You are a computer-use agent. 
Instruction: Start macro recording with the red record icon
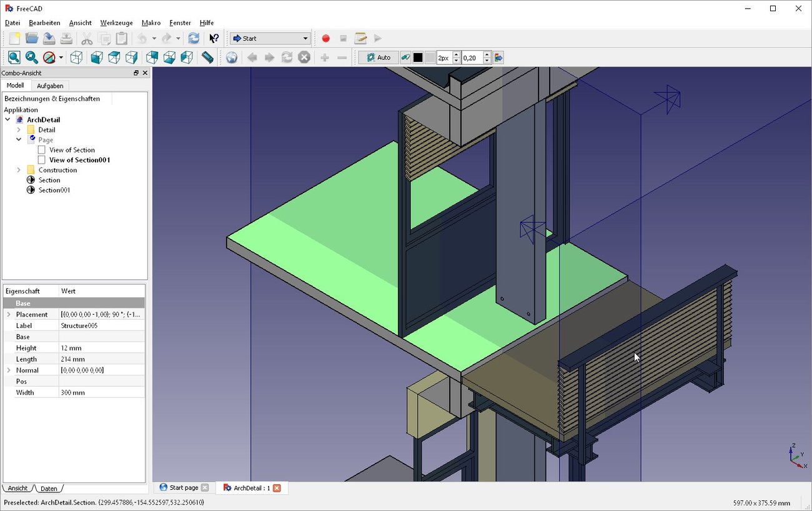coord(325,37)
